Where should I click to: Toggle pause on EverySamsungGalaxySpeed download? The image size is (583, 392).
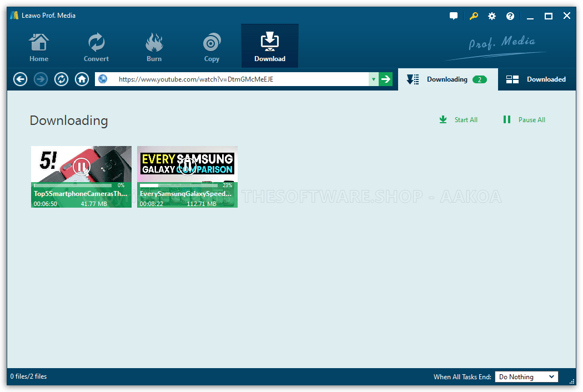187,165
